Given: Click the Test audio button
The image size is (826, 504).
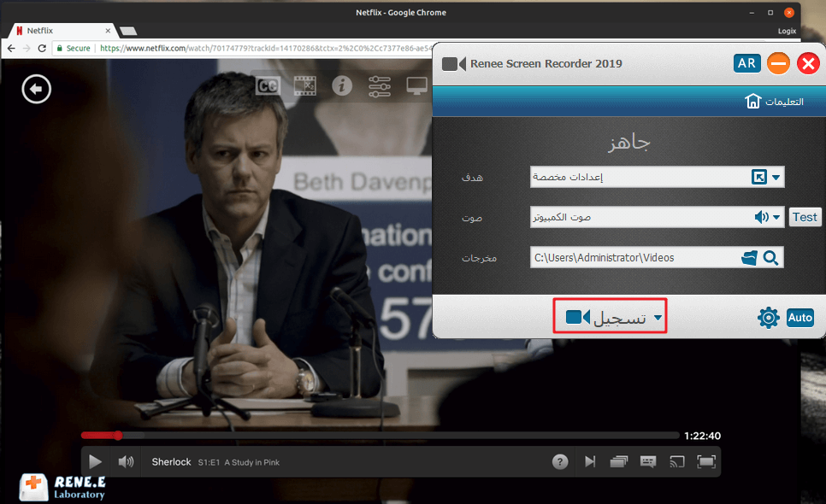Looking at the screenshot, I should tap(805, 217).
